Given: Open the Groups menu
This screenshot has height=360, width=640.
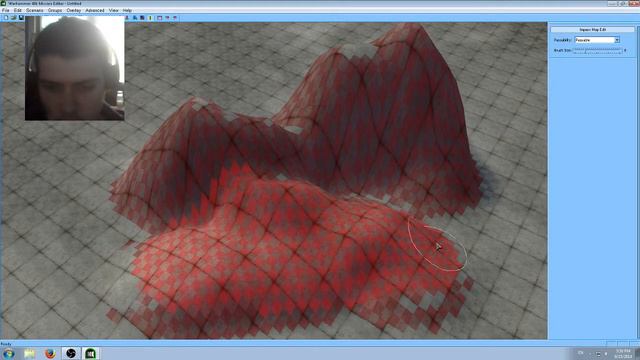Looking at the screenshot, I should (55, 10).
